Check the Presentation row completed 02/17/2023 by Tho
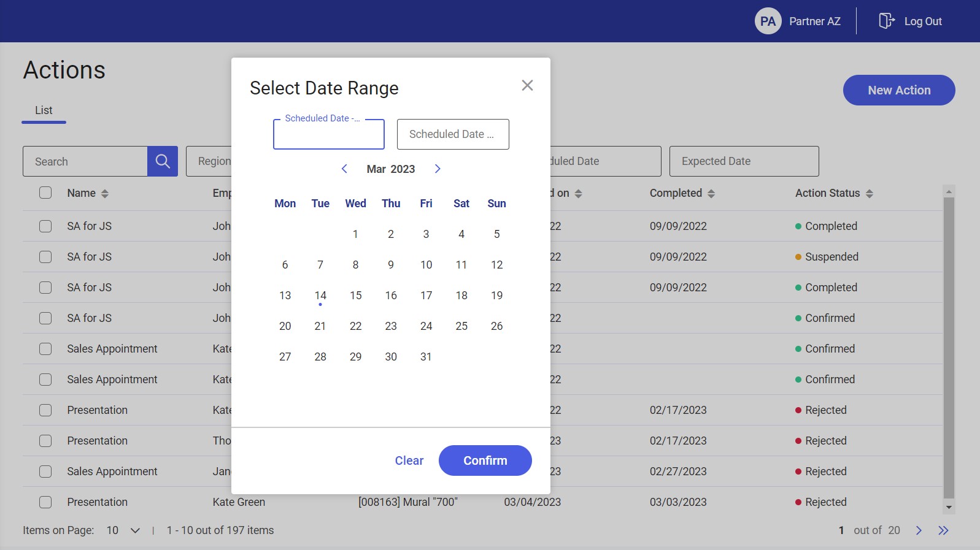The height and width of the screenshot is (550, 980). (45, 441)
